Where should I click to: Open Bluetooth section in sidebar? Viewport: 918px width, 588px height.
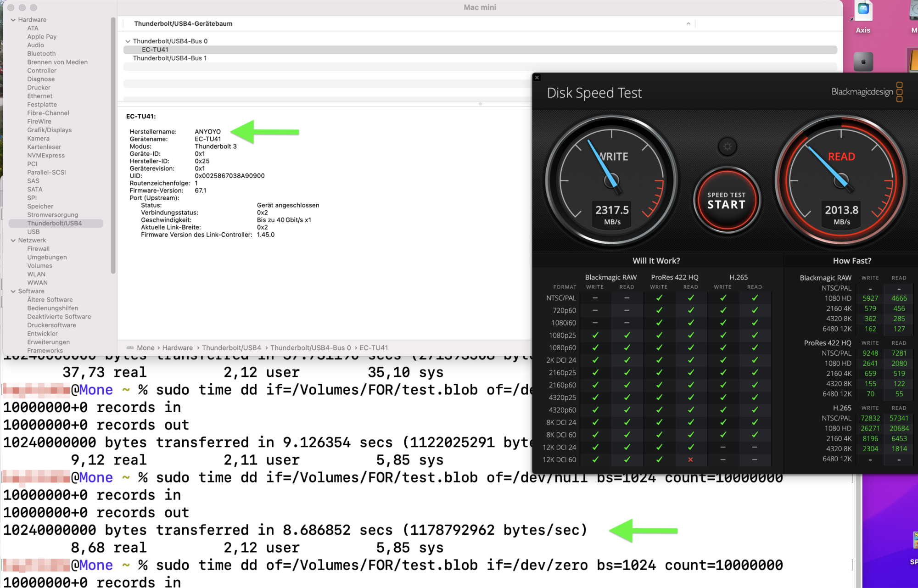tap(41, 54)
